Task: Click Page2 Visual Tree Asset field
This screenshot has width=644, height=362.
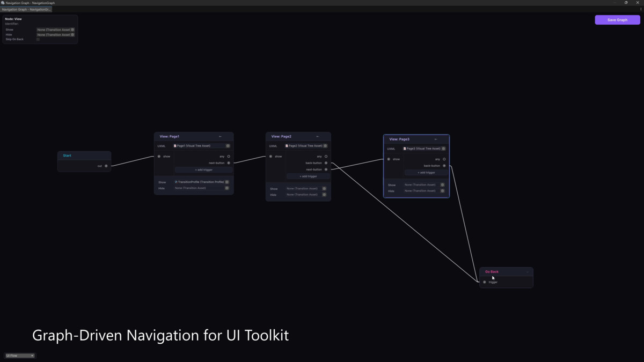Action: point(306,146)
